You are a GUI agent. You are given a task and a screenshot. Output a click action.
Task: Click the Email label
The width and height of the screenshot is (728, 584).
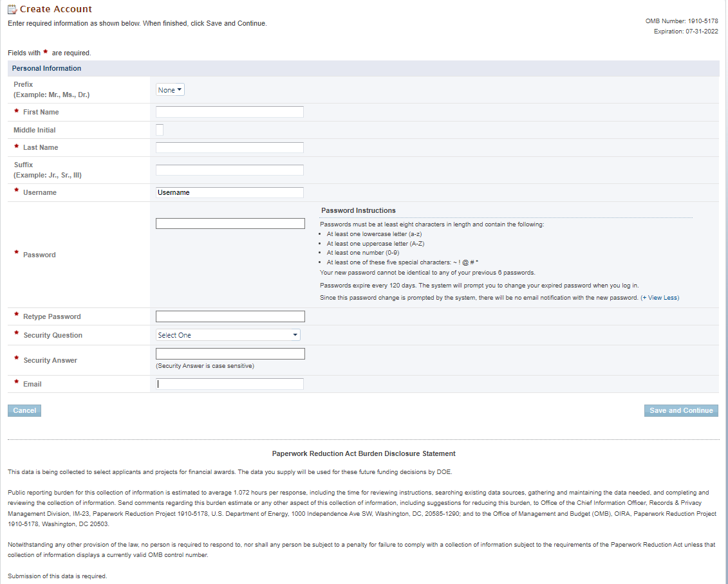(x=32, y=384)
